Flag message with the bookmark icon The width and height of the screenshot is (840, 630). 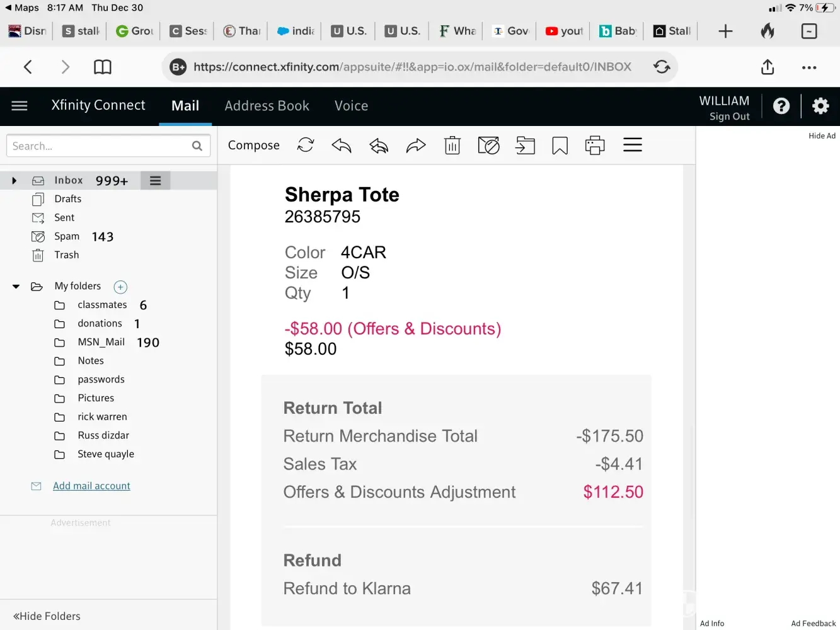(560, 146)
